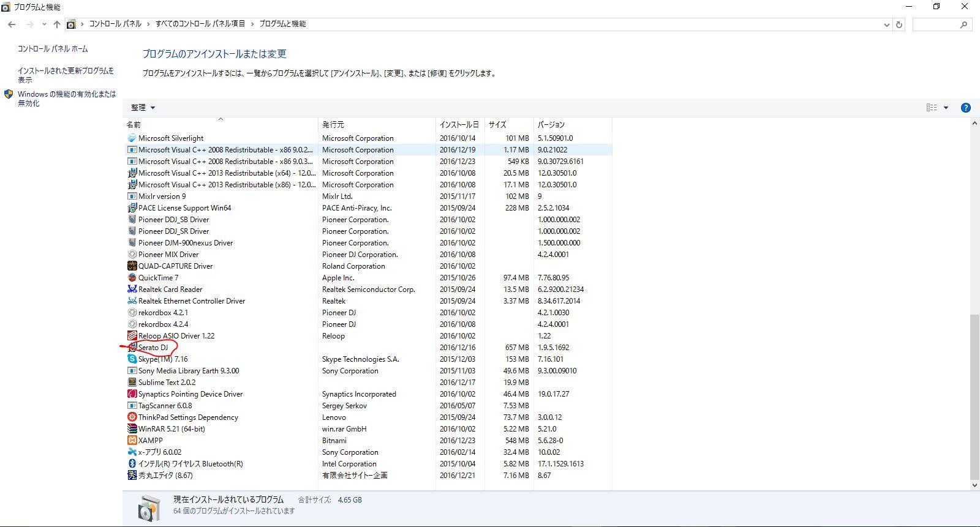The image size is (980, 527).
Task: Click the search magnifier icon
Action: click(x=964, y=24)
